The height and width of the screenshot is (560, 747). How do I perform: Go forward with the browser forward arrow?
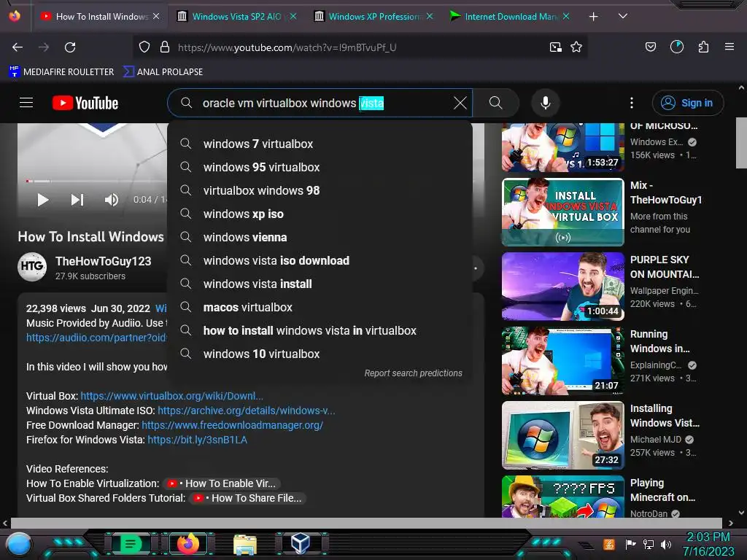[44, 47]
